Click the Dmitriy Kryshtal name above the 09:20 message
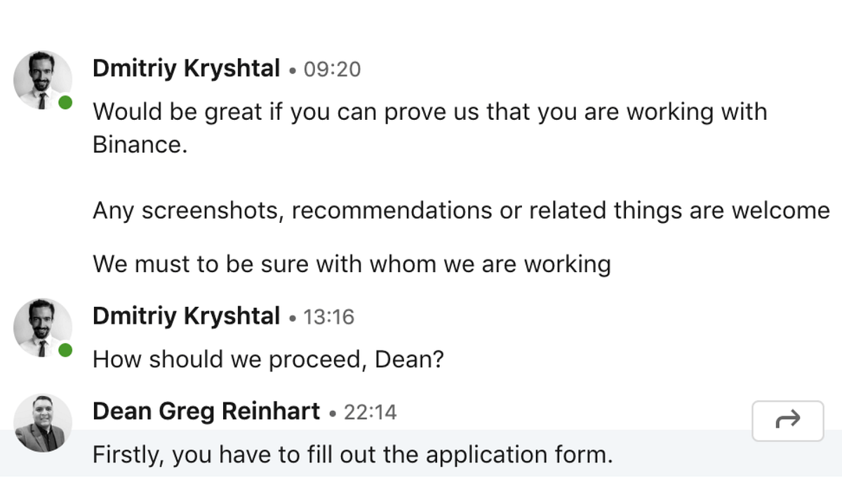Image resolution: width=842 pixels, height=504 pixels. pyautogui.click(x=186, y=69)
